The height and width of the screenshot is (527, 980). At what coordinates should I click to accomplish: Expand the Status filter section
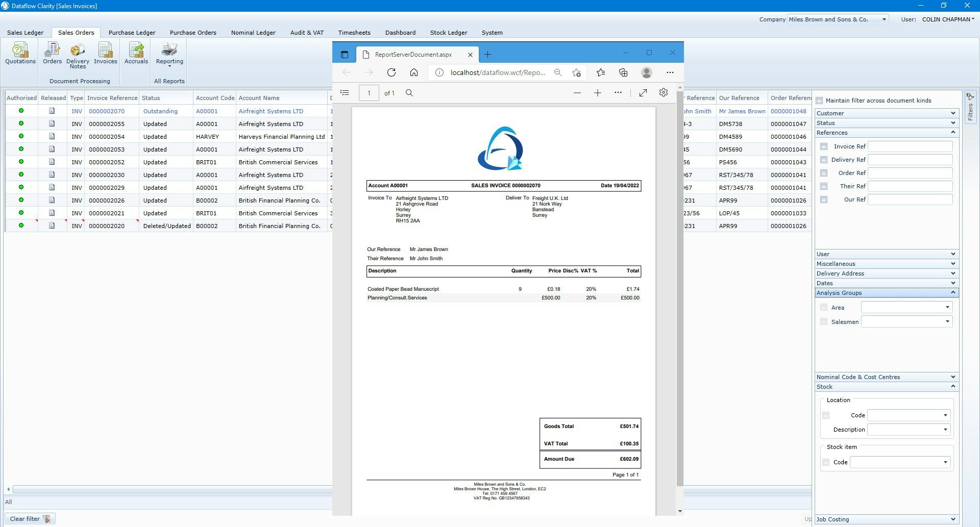pyautogui.click(x=887, y=123)
